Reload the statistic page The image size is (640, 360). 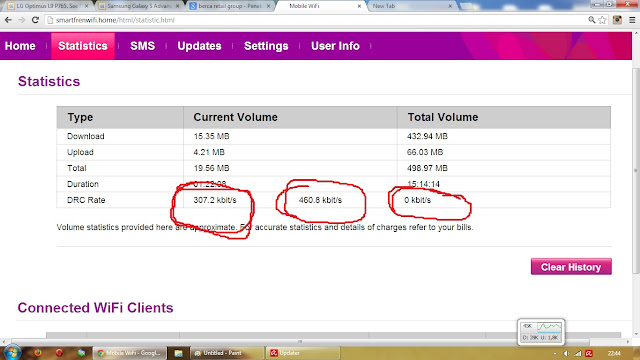click(35, 20)
